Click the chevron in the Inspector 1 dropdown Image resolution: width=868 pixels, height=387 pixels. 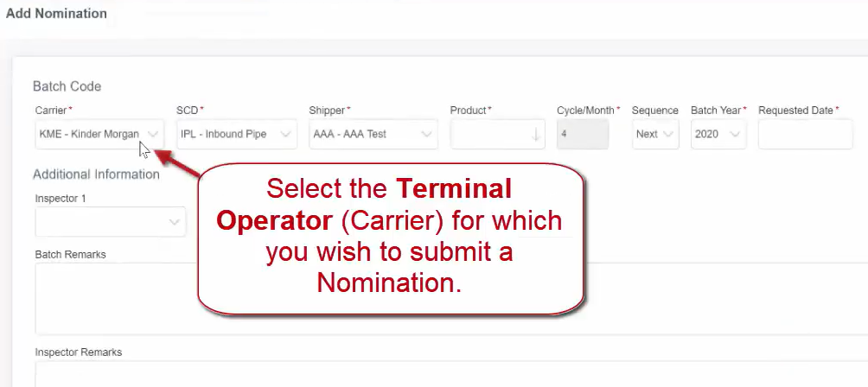pyautogui.click(x=173, y=222)
